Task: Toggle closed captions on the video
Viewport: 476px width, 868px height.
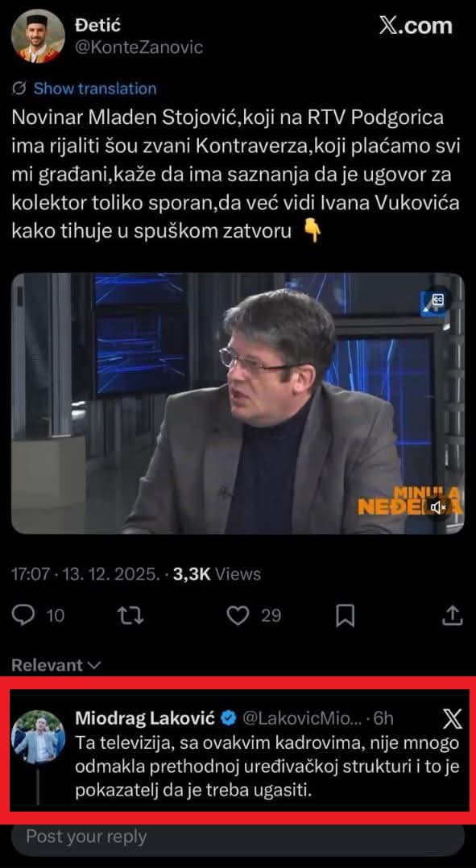Action: [437, 300]
